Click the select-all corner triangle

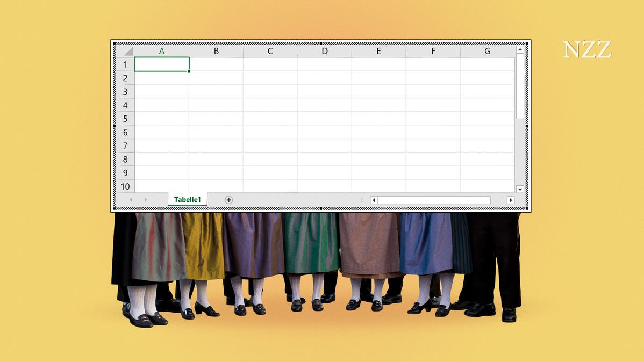click(x=127, y=52)
